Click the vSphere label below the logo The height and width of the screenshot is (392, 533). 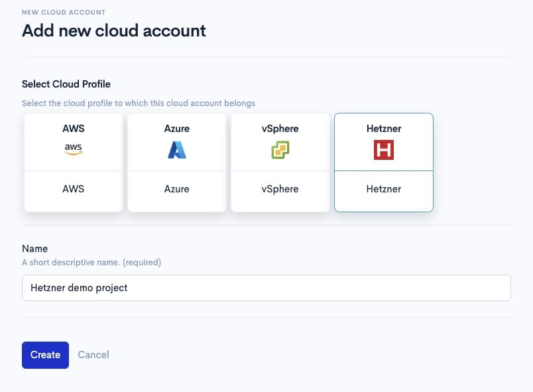coord(280,189)
